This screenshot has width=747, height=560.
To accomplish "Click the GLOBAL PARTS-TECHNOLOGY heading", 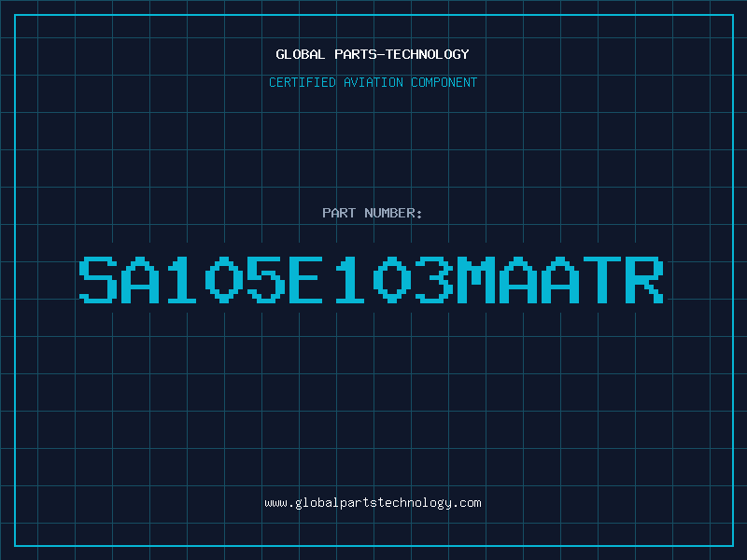I will pyautogui.click(x=373, y=54).
